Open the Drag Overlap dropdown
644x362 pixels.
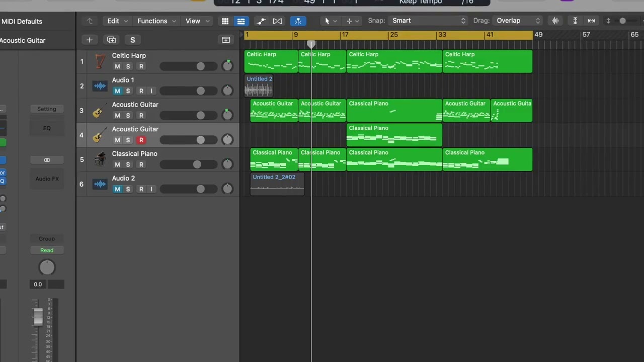(518, 21)
